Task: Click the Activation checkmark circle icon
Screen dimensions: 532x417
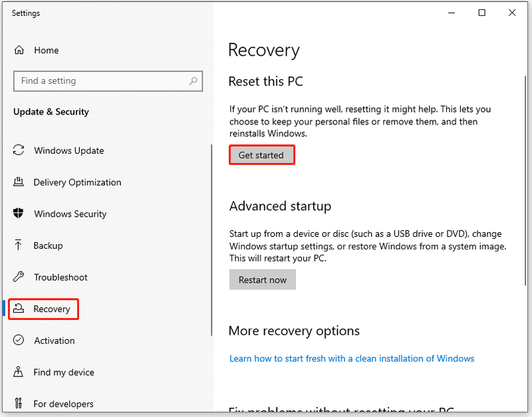Action: [x=19, y=340]
